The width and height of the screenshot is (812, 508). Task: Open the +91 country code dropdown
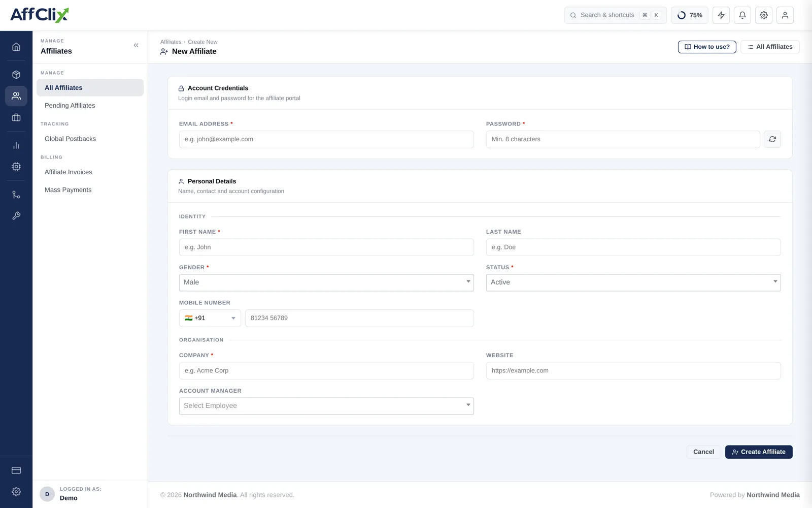coord(210,318)
